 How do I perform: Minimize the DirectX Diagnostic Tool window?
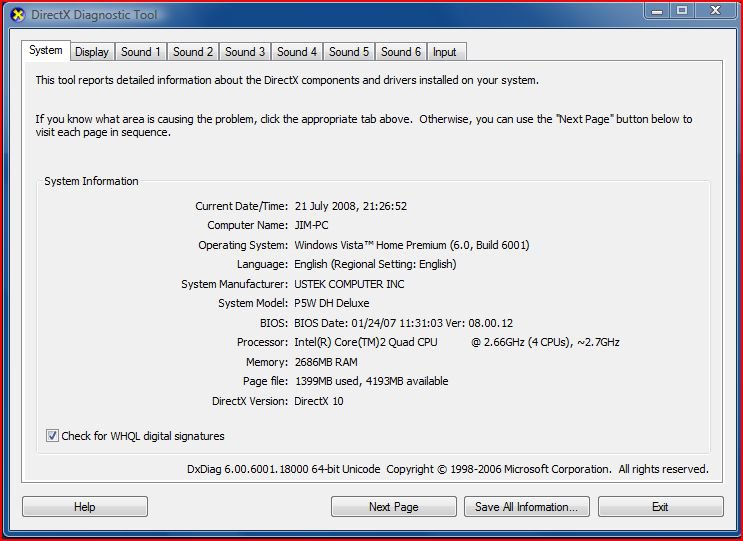click(x=657, y=10)
